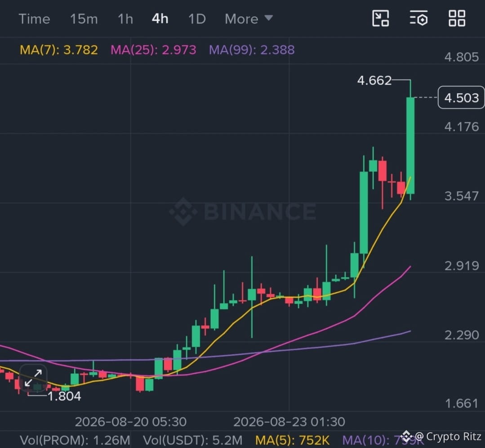Open the More intervals dropdown
This screenshot has height=448, width=485.
249,19
